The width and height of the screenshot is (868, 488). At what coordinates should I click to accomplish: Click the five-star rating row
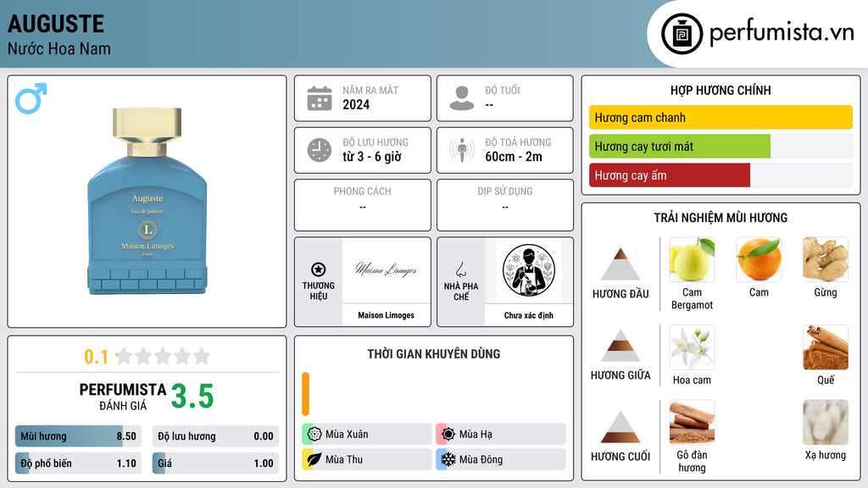pos(163,356)
